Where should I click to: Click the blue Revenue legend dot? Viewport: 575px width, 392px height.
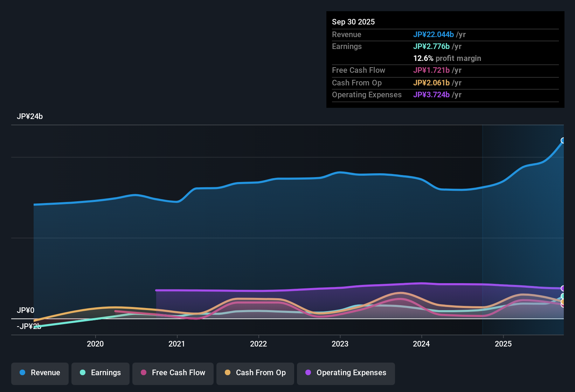(x=22, y=372)
